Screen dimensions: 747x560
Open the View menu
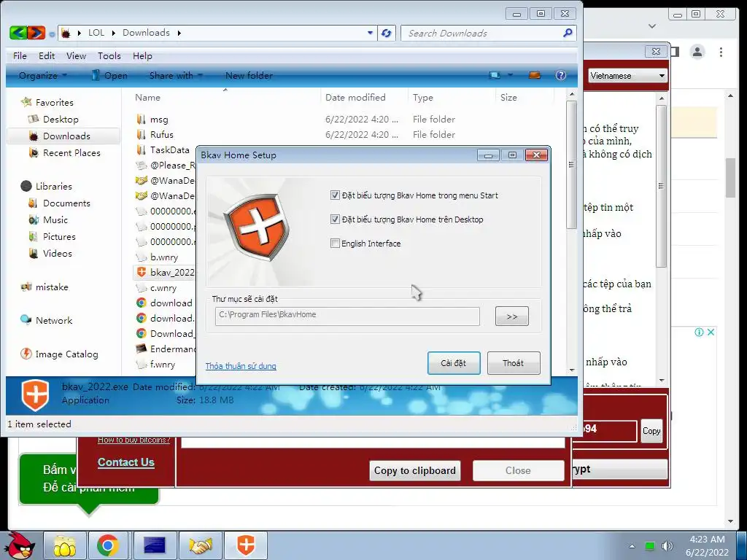[x=76, y=55]
